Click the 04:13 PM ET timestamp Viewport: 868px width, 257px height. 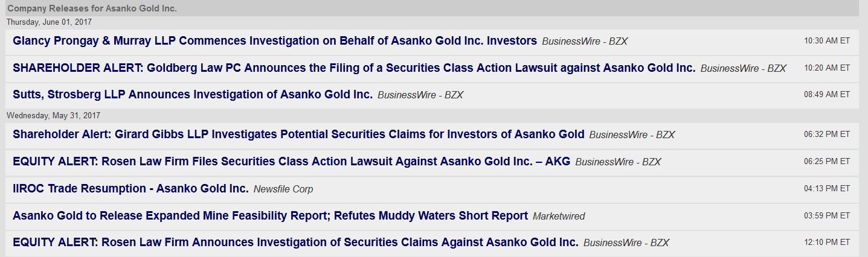click(x=826, y=189)
